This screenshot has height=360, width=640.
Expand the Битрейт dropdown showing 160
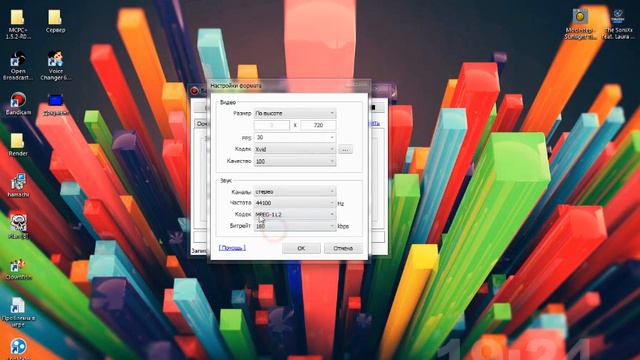[295, 226]
